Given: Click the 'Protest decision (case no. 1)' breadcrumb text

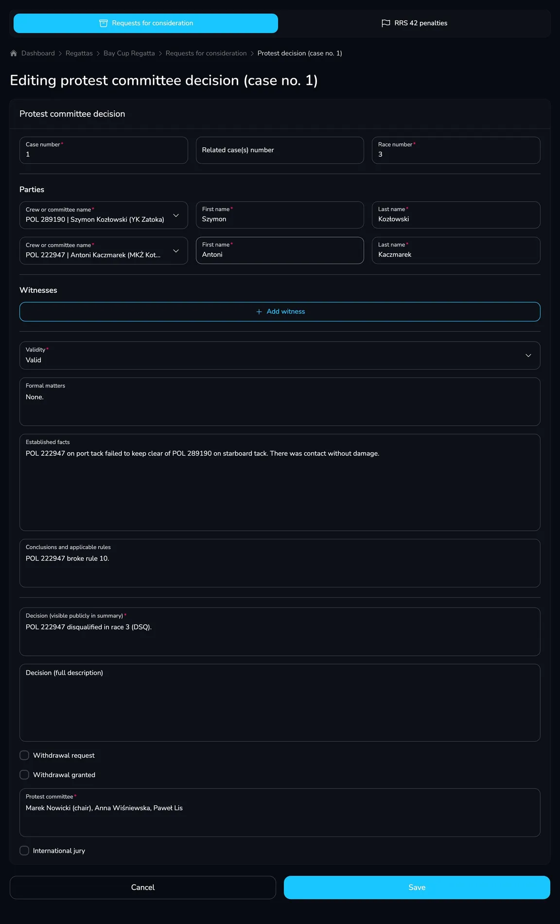Looking at the screenshot, I should point(300,53).
